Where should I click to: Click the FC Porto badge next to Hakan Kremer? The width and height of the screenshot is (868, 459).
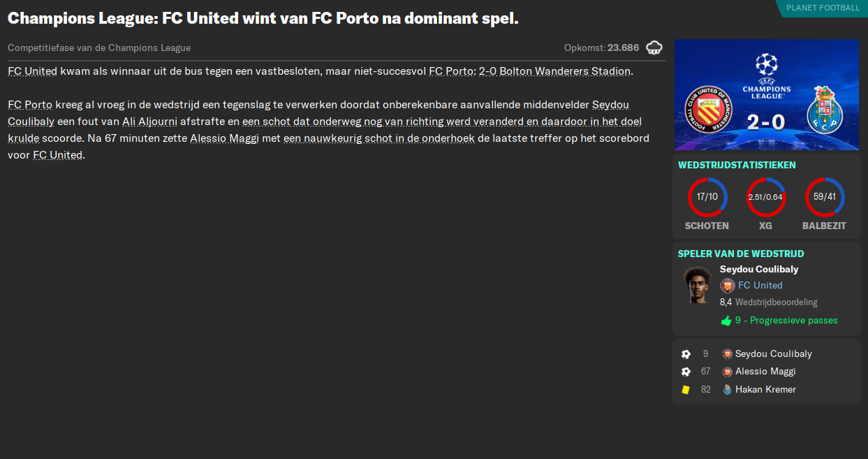(728, 389)
